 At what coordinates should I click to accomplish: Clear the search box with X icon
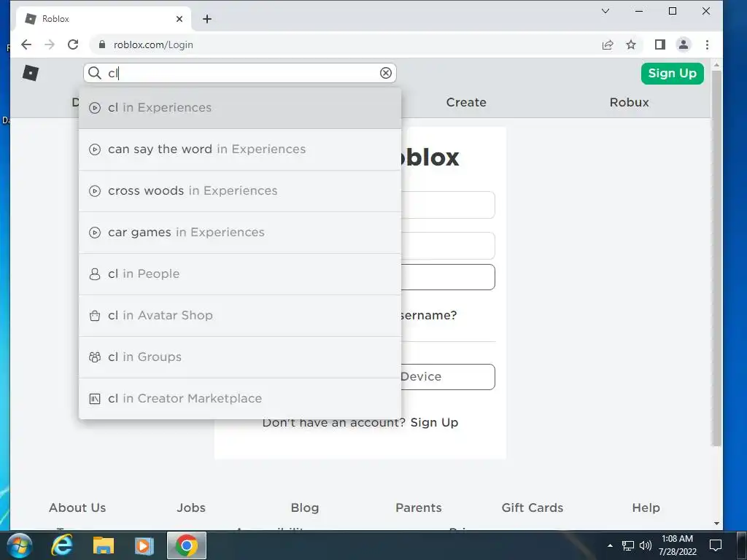coord(386,73)
